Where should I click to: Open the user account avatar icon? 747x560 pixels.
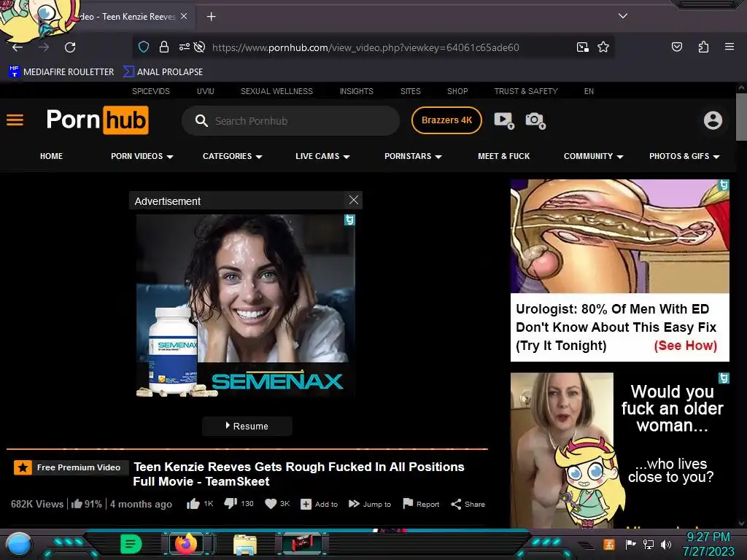(x=713, y=120)
